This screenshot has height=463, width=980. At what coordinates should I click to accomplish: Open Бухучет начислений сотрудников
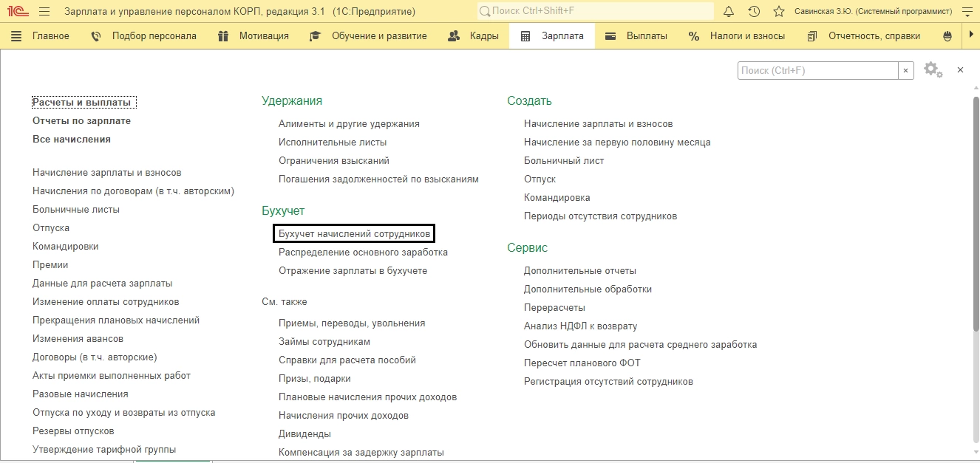pyautogui.click(x=354, y=233)
